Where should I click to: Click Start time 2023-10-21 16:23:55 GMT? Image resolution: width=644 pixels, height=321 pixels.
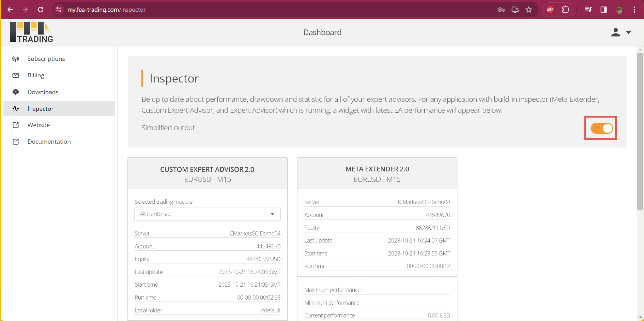(419, 254)
